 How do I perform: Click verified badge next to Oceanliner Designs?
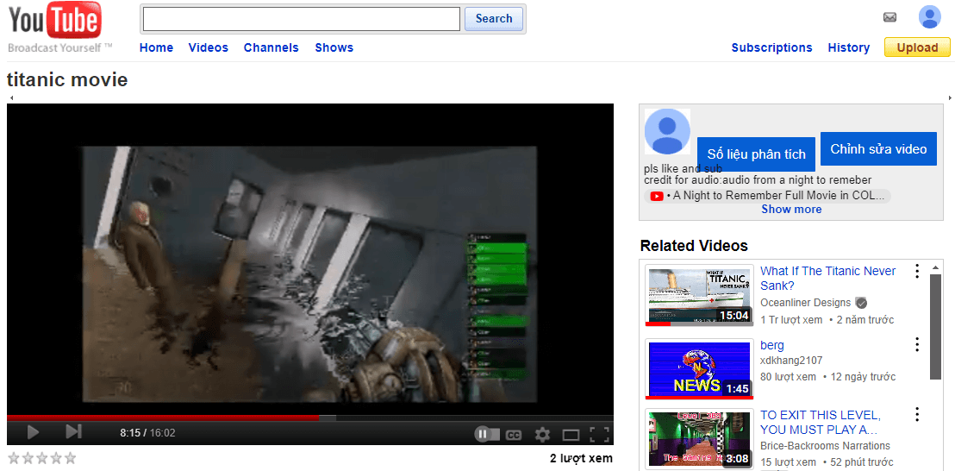pos(861,303)
